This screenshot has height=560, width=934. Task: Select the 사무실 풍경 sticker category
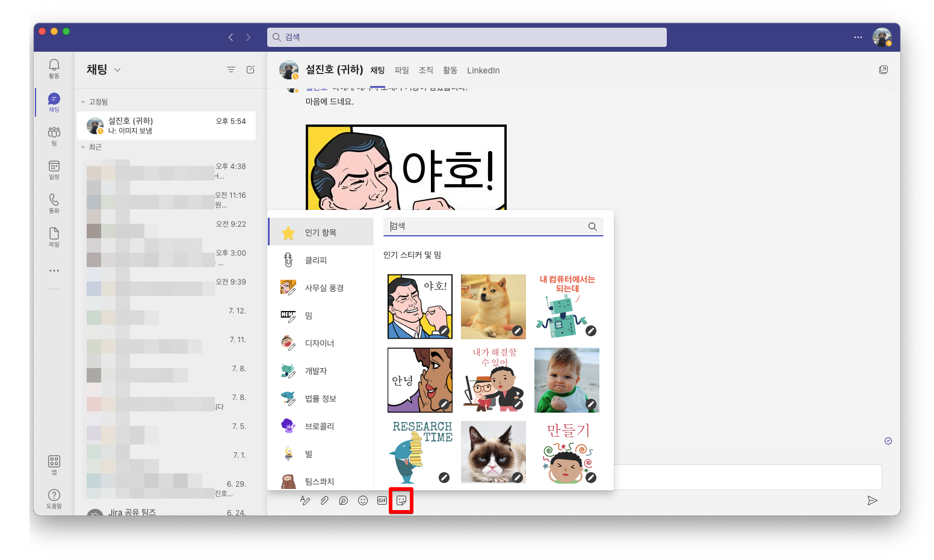pyautogui.click(x=321, y=288)
